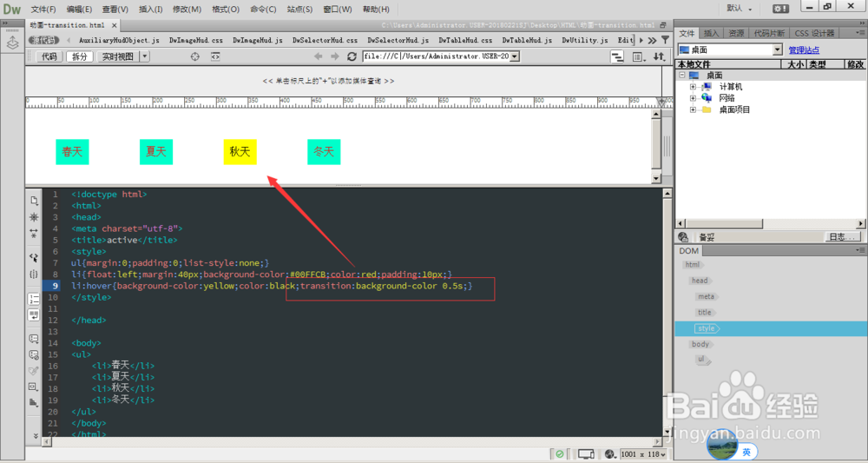Image resolution: width=868 pixels, height=463 pixels.
Task: Select the style node in DOM panel
Action: coord(707,328)
